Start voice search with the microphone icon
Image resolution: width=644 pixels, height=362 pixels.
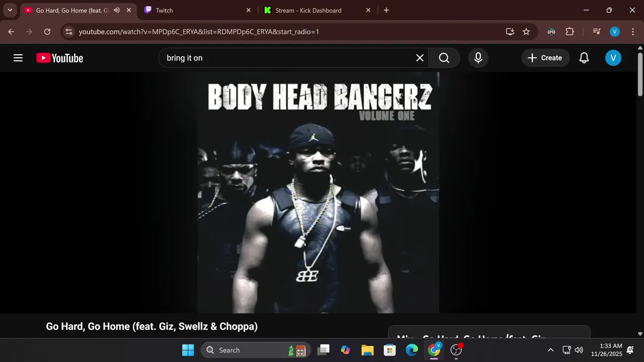click(x=478, y=58)
